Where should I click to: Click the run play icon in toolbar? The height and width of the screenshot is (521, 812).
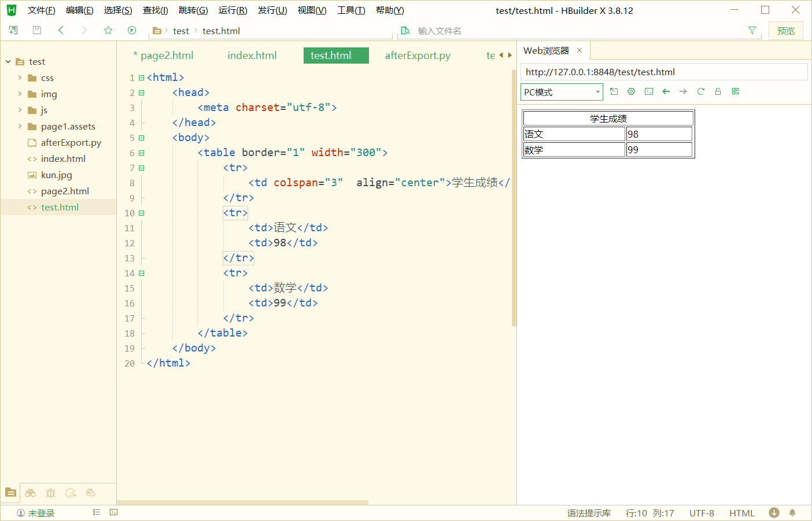pos(132,30)
